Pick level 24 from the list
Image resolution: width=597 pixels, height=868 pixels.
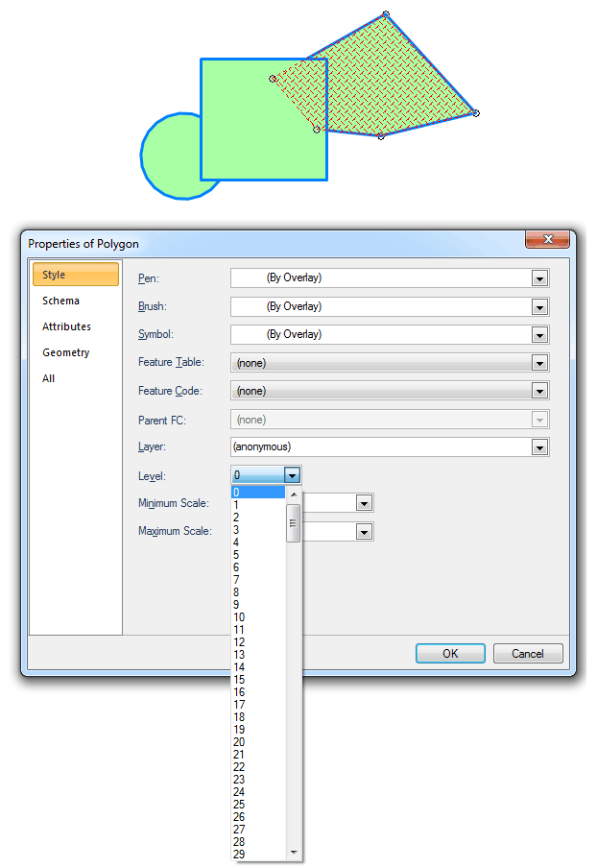[258, 791]
